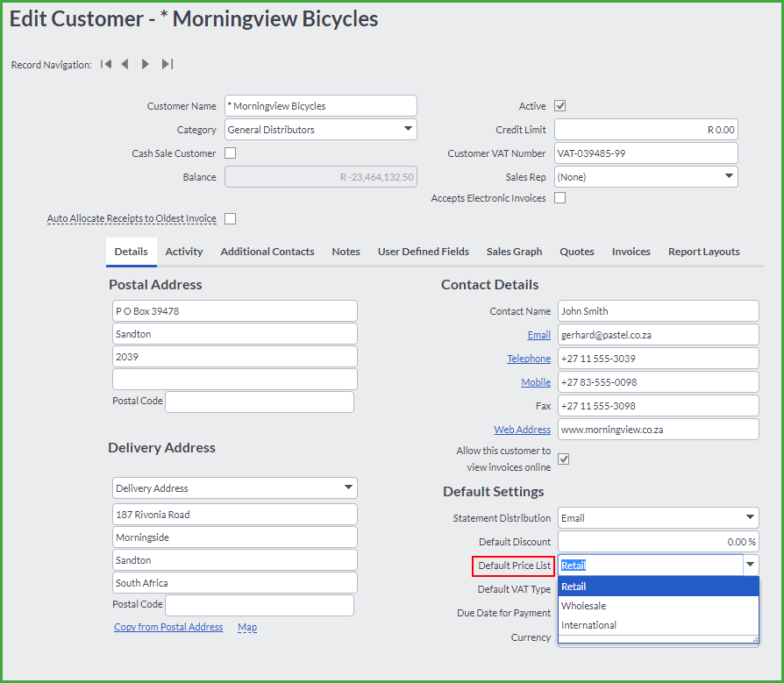Choose International price list option
The height and width of the screenshot is (683, 784).
[x=658, y=625]
